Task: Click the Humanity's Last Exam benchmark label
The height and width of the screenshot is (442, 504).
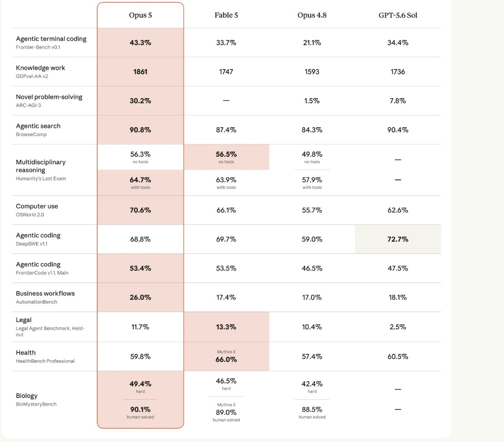Action: pyautogui.click(x=41, y=179)
